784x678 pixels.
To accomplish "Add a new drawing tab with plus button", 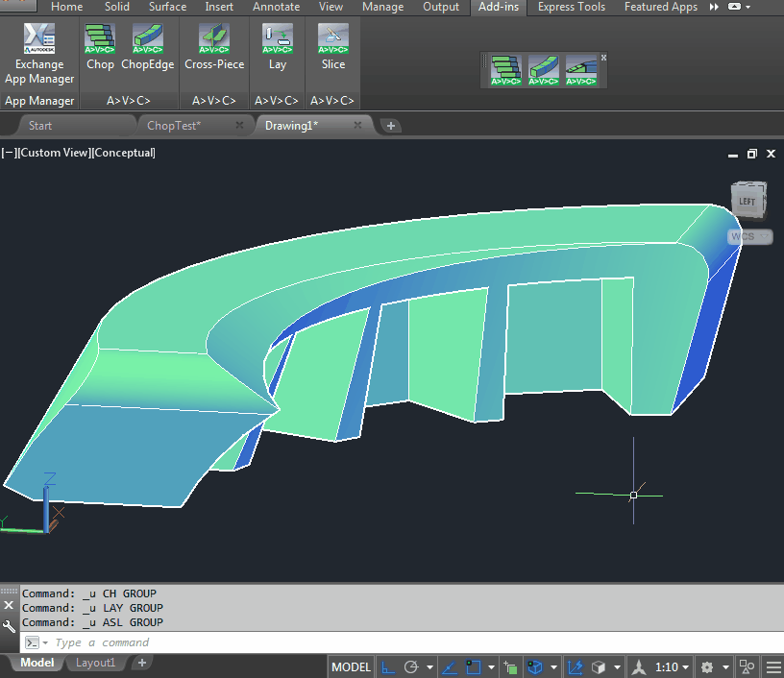I will click(391, 125).
